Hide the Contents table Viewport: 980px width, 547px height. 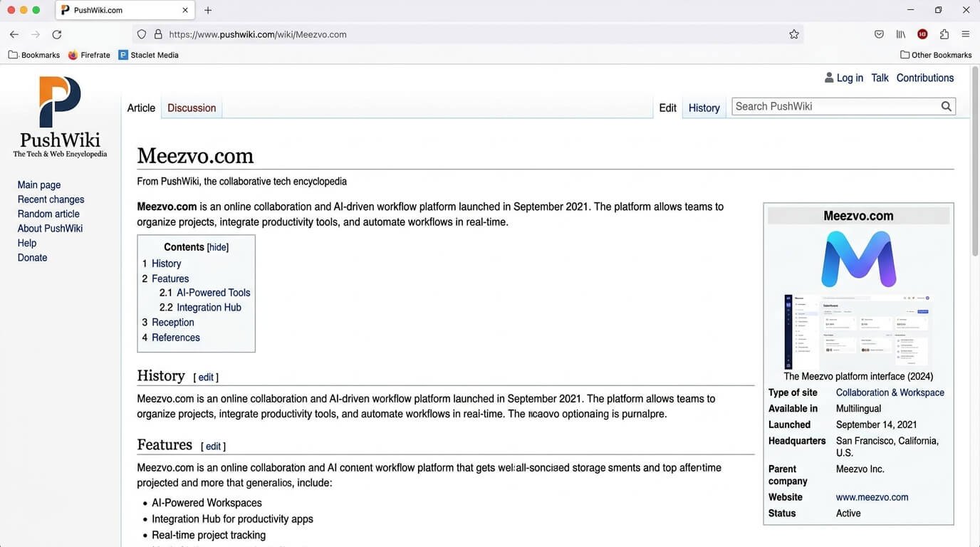(218, 247)
